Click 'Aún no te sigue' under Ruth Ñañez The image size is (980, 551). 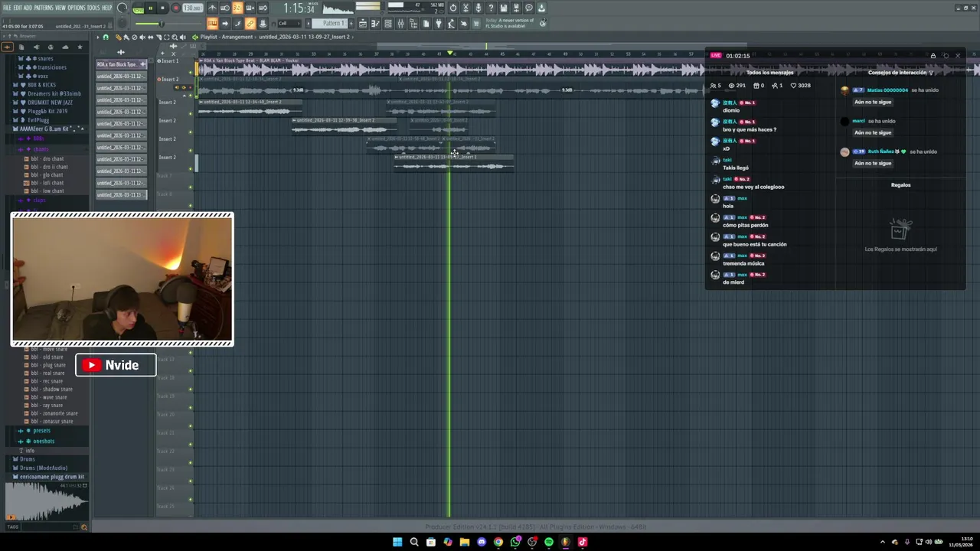(x=873, y=163)
